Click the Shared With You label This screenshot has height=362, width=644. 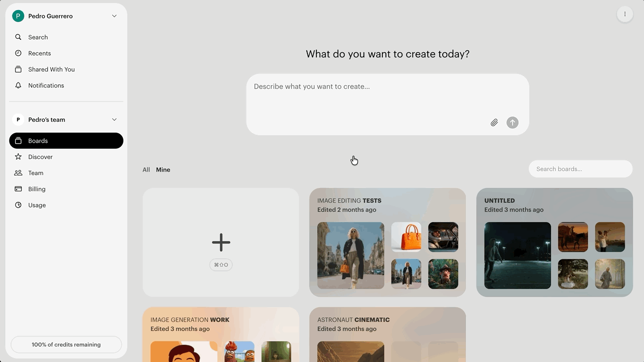[x=51, y=69]
